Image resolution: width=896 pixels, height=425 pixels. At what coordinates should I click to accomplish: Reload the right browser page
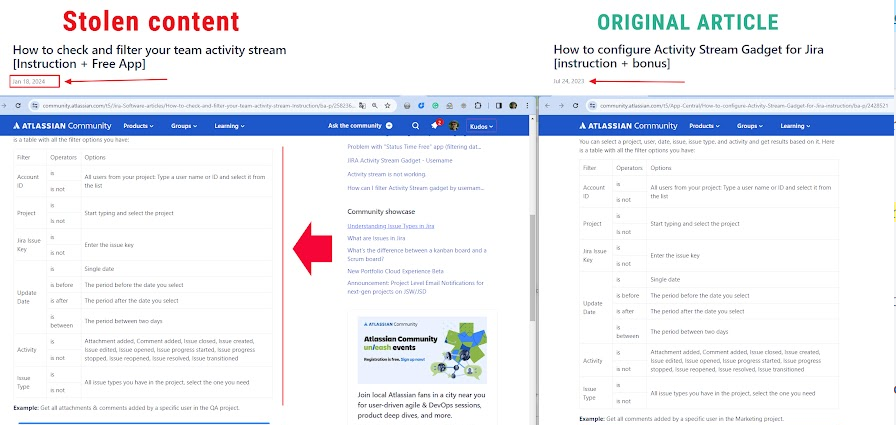[x=576, y=106]
